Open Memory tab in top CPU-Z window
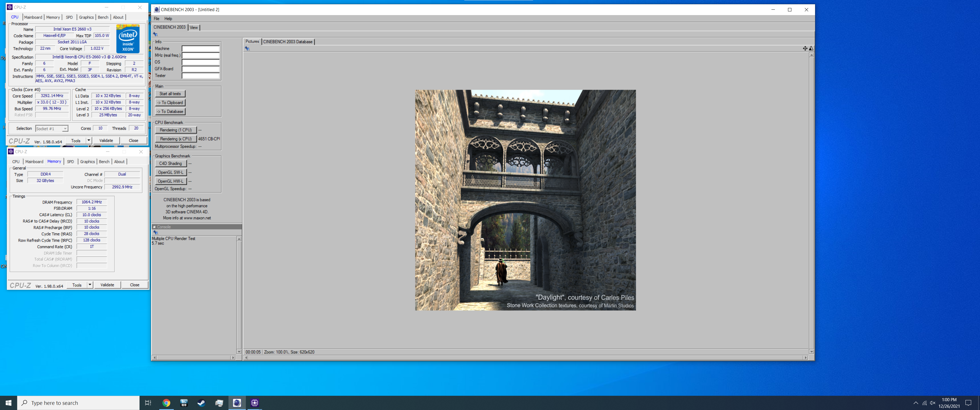The image size is (980, 410). pyautogui.click(x=53, y=17)
